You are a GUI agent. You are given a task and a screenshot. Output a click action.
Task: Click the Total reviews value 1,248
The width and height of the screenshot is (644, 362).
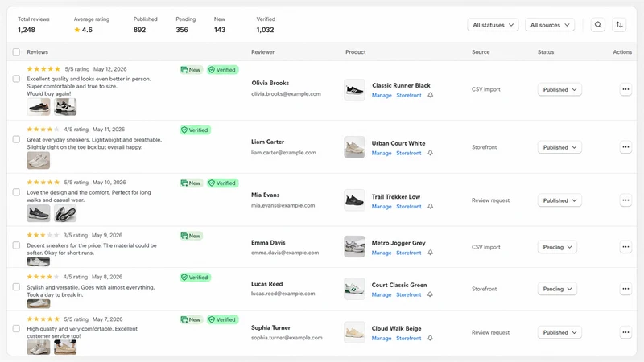click(27, 30)
